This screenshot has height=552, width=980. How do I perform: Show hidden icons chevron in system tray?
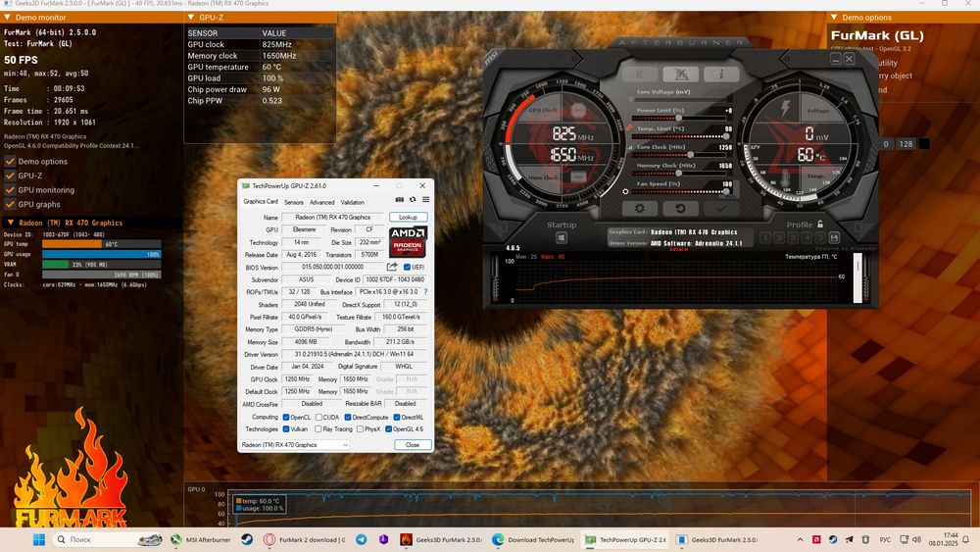(800, 539)
